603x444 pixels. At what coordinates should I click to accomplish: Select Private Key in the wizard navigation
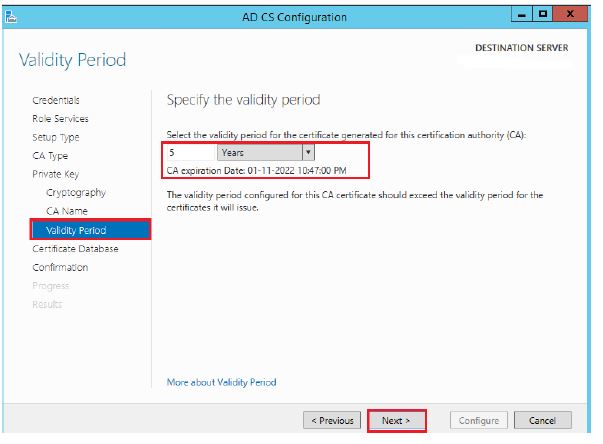[56, 174]
